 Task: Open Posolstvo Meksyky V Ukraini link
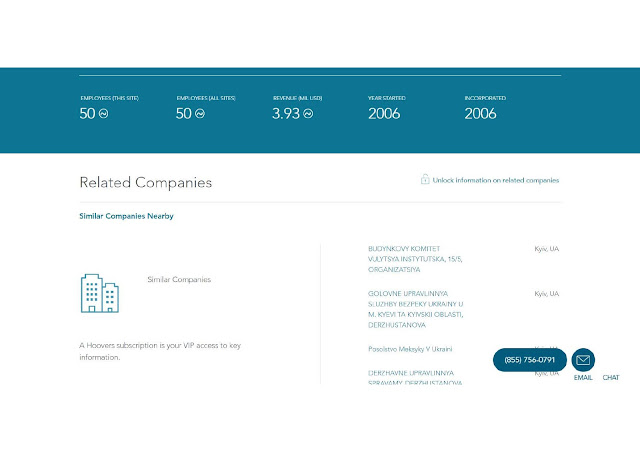[x=410, y=349]
